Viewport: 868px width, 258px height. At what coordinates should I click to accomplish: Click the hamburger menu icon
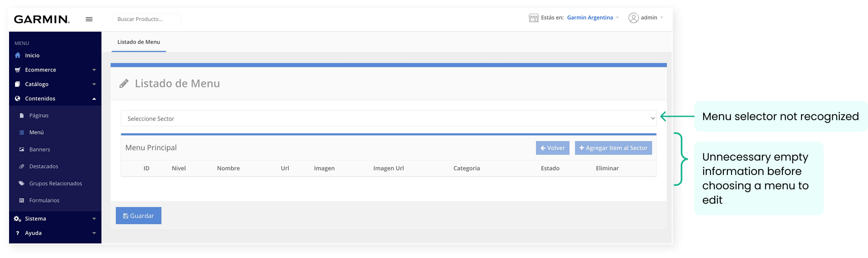pos(89,19)
